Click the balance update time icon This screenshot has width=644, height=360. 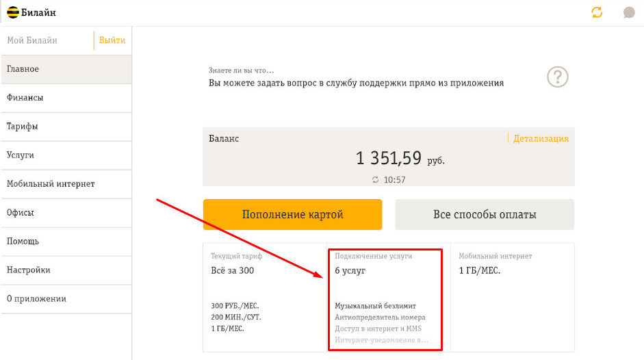click(x=375, y=179)
